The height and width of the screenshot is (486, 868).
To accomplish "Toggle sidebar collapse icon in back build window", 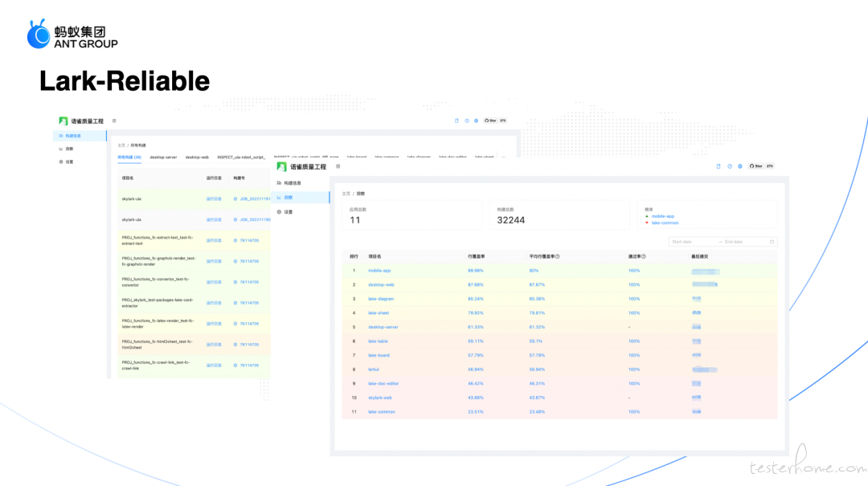I will click(114, 120).
